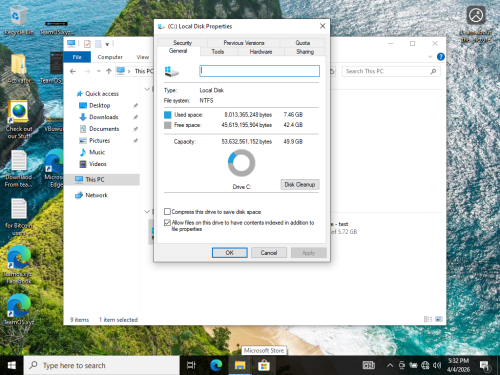Uncheck Allow files to have contents indexed
The width and height of the screenshot is (500, 375).
click(167, 223)
